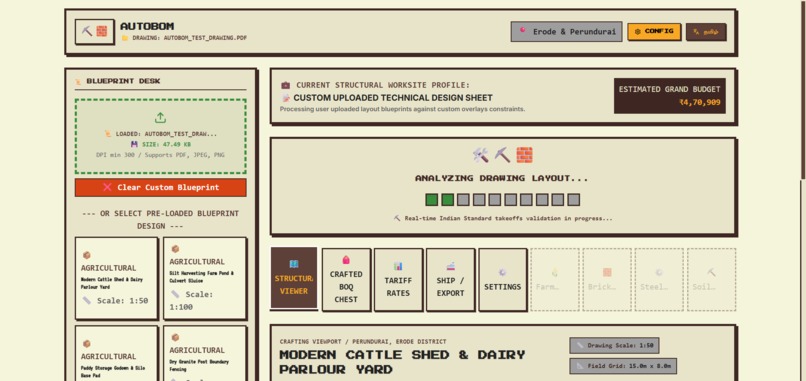806x381 pixels.
Task: Select the Paddy Storage Godown blueprint card
Action: [116, 354]
